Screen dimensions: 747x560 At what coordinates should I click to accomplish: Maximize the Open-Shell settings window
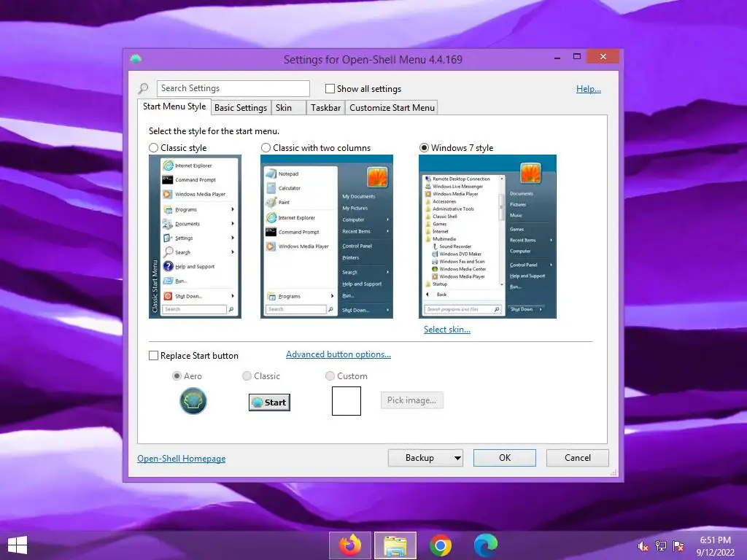point(577,57)
